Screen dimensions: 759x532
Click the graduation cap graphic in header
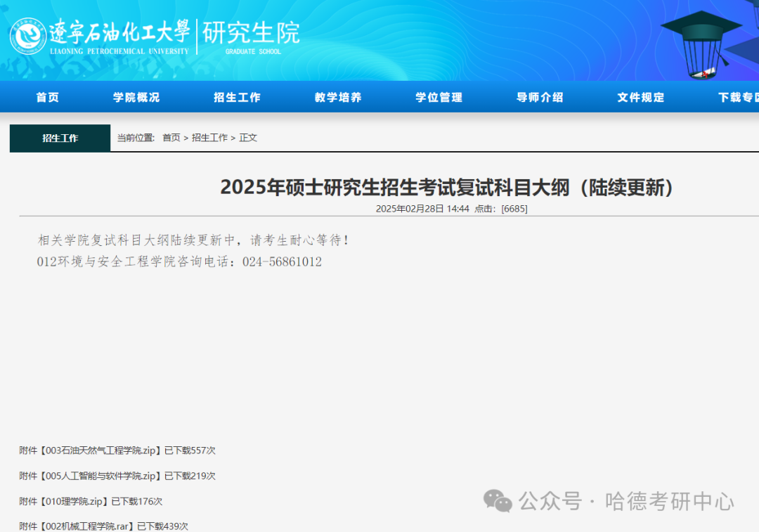pos(701,44)
